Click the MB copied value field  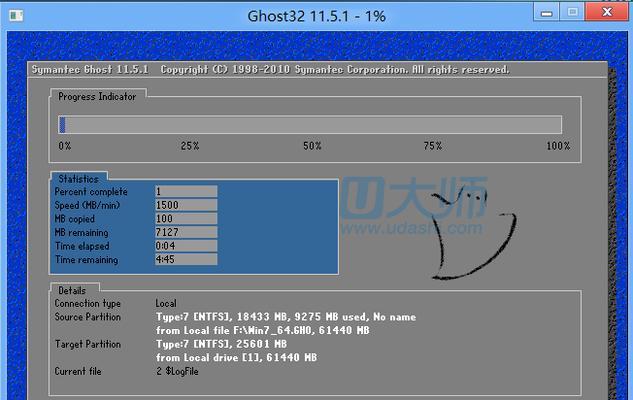pos(186,218)
